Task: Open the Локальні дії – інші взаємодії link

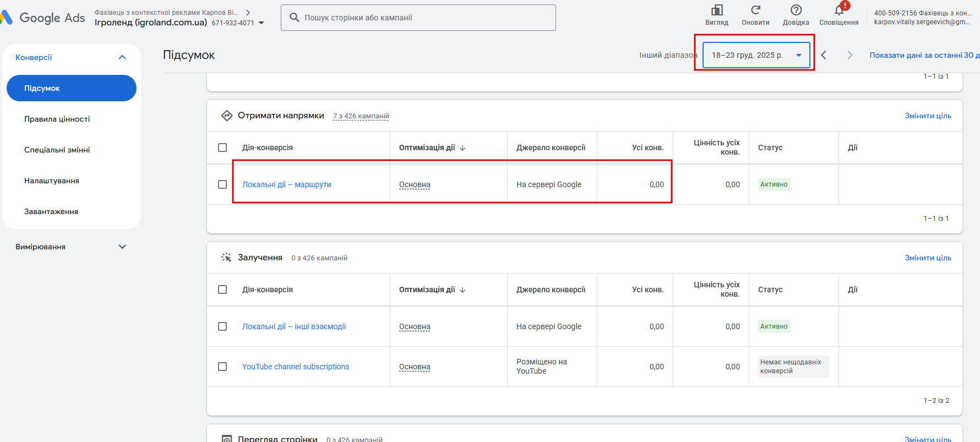Action: click(x=294, y=326)
